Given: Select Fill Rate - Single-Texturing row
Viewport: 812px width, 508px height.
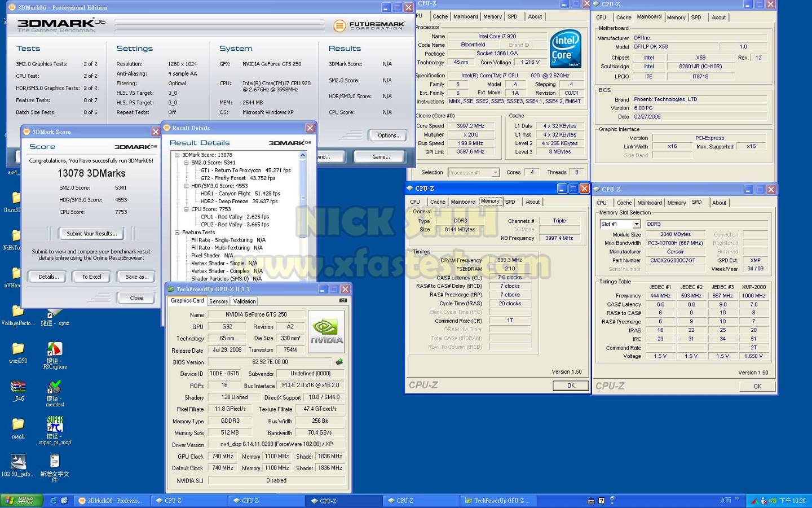Looking at the screenshot, I should (228, 240).
